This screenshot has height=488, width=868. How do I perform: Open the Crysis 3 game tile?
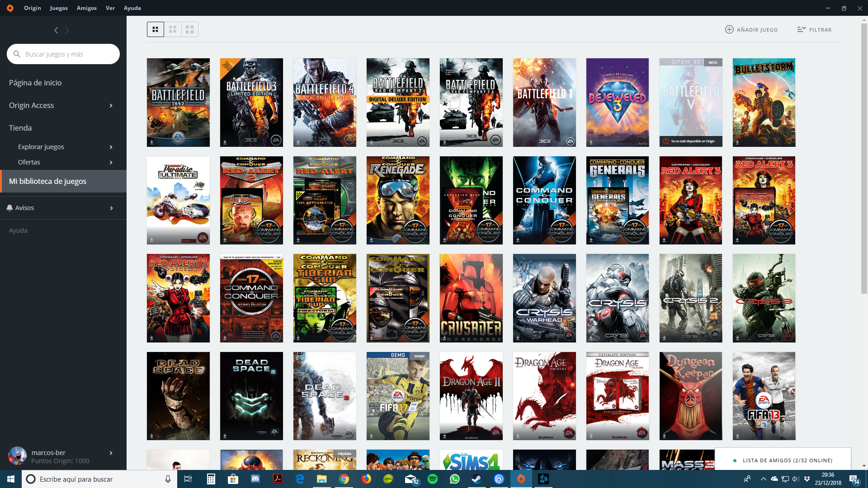coord(764,298)
